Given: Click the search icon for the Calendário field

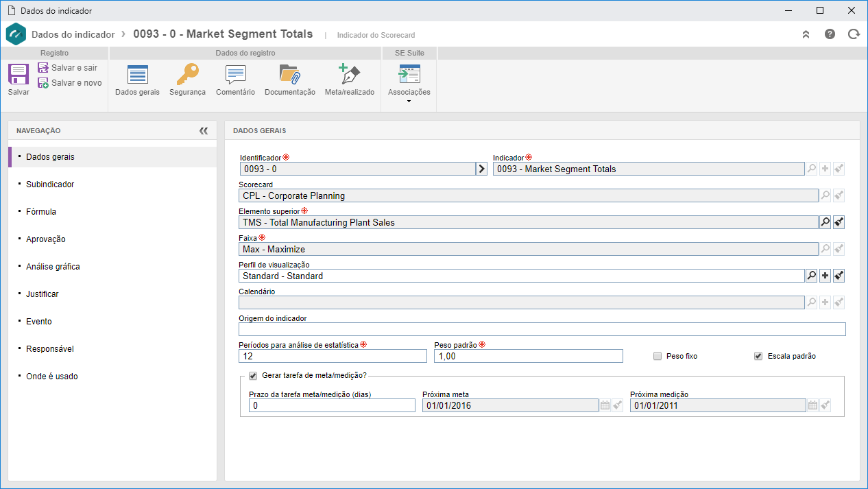Looking at the screenshot, I should [812, 302].
